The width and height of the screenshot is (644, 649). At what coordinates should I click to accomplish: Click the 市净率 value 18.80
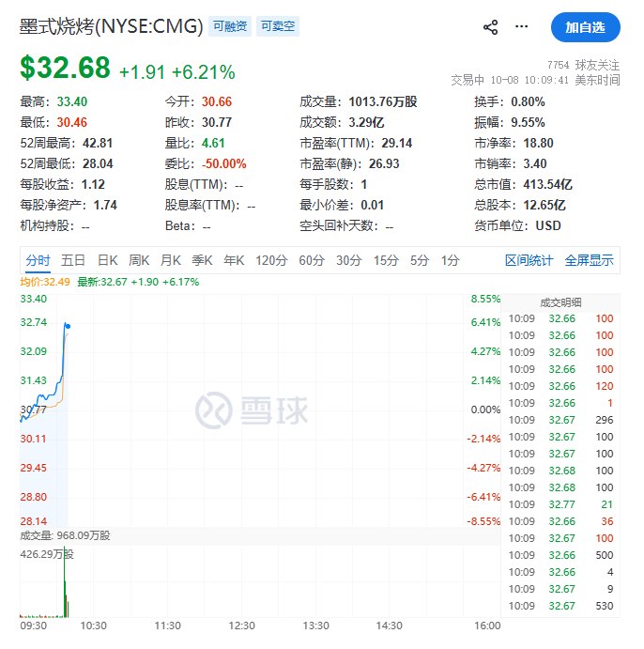[x=539, y=143]
